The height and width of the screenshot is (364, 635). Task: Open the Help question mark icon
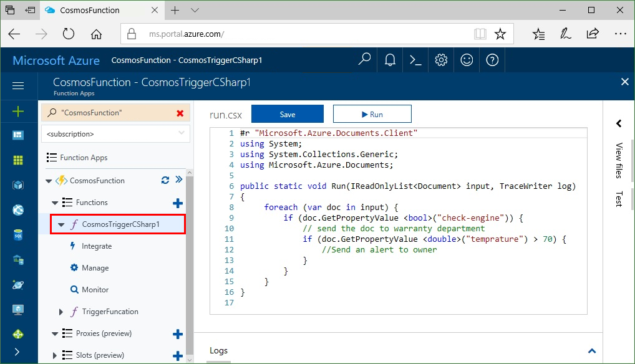click(492, 59)
